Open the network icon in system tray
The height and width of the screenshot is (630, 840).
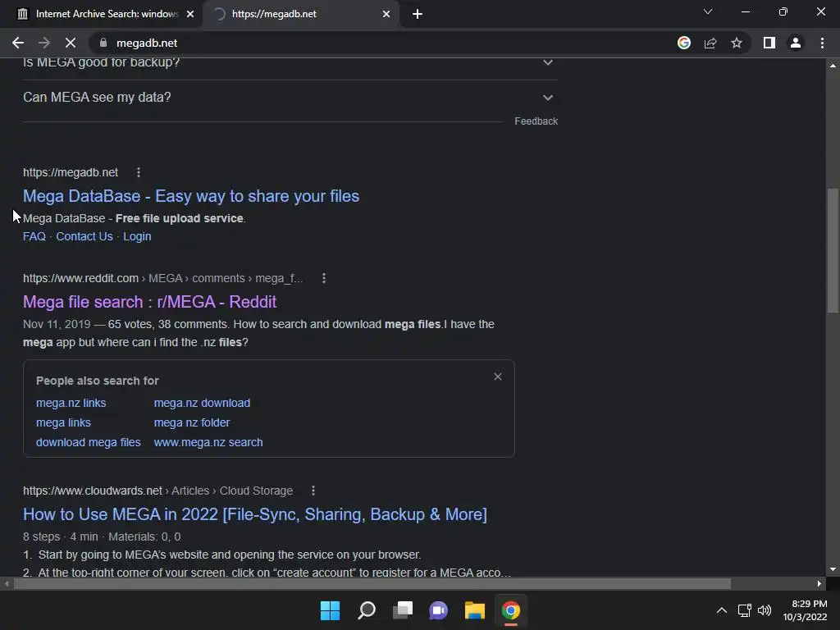coord(744,610)
